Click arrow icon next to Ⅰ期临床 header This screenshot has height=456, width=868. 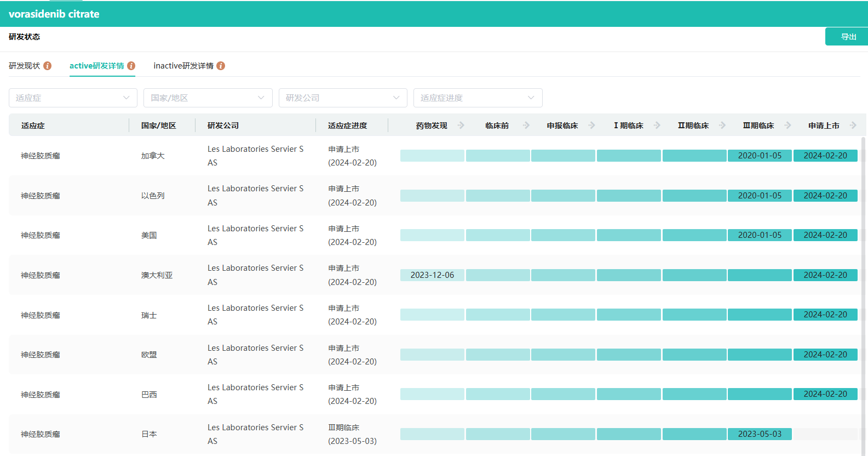[657, 126]
